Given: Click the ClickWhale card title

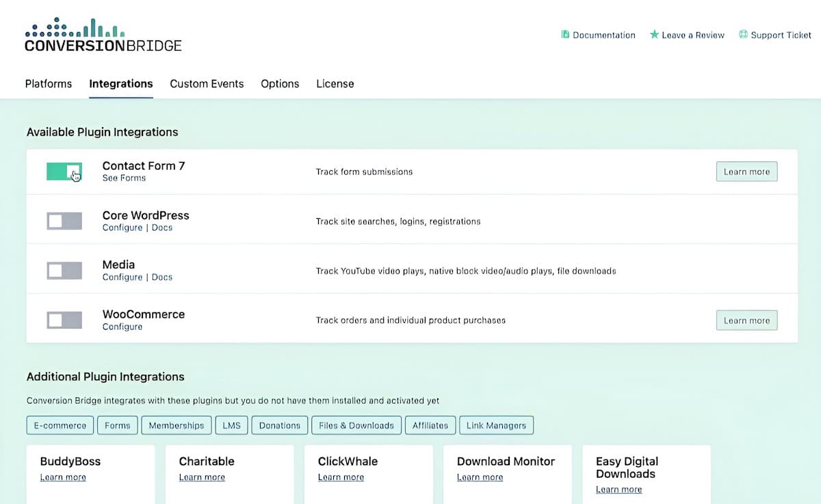Looking at the screenshot, I should (348, 461).
